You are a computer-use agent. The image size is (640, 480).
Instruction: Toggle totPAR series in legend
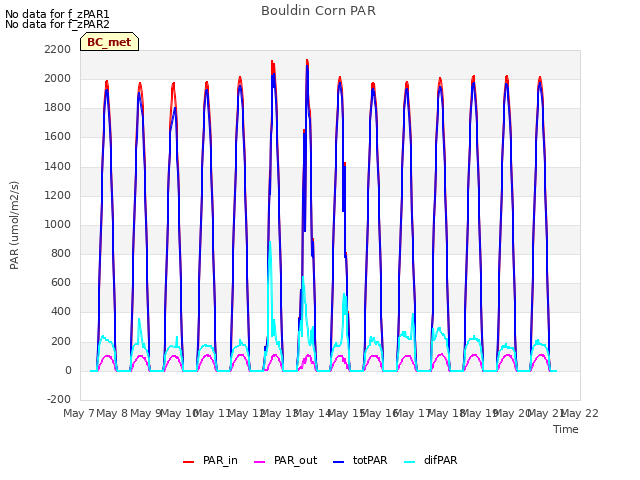pyautogui.click(x=360, y=460)
